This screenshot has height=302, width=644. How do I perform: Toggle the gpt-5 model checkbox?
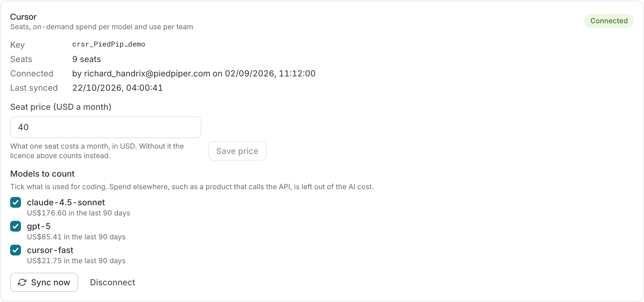(16, 226)
